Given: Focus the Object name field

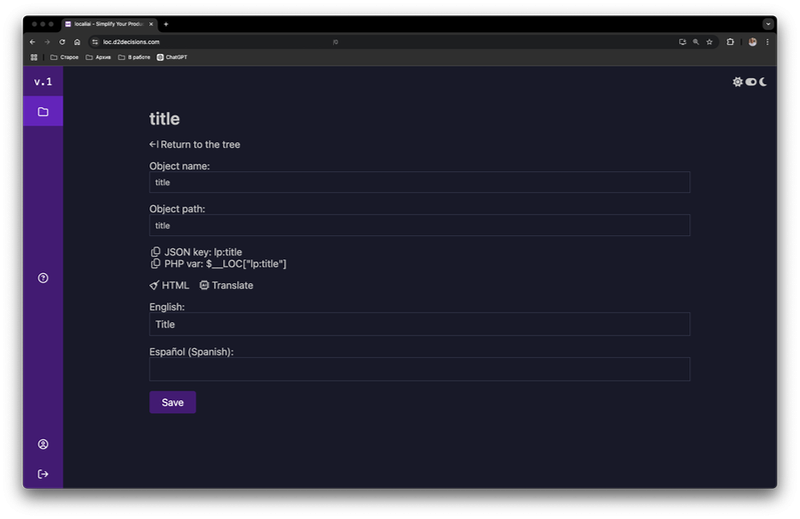Looking at the screenshot, I should tap(419, 182).
